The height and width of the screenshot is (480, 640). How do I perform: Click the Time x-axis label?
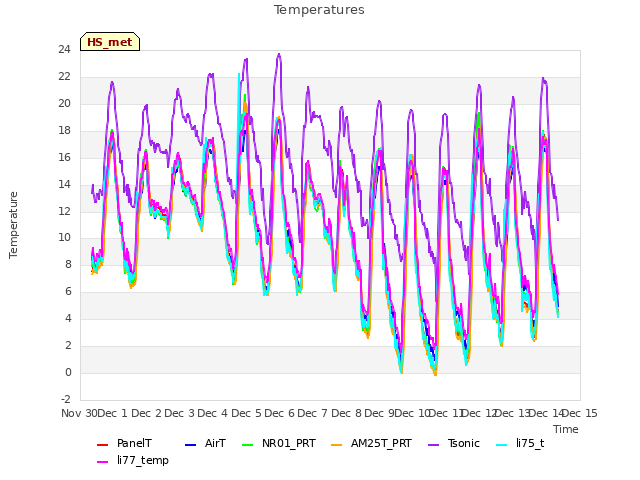point(566,429)
